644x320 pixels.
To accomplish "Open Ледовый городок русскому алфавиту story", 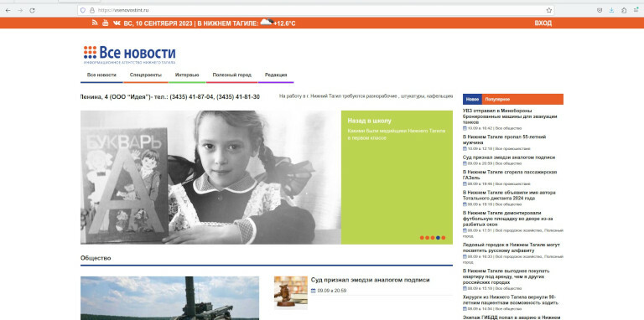I will pos(512,248).
